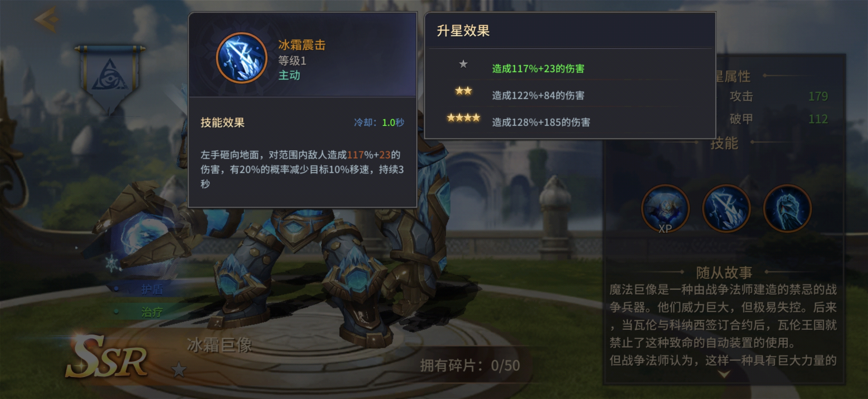This screenshot has width=868, height=399.
Task: Tap the 随从故事 section header
Action: click(x=724, y=272)
